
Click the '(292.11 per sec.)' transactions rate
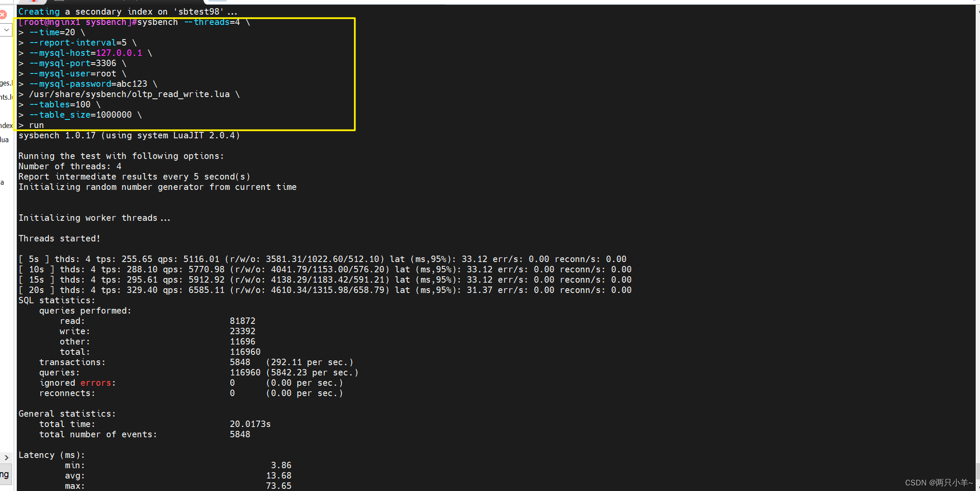(x=310, y=362)
